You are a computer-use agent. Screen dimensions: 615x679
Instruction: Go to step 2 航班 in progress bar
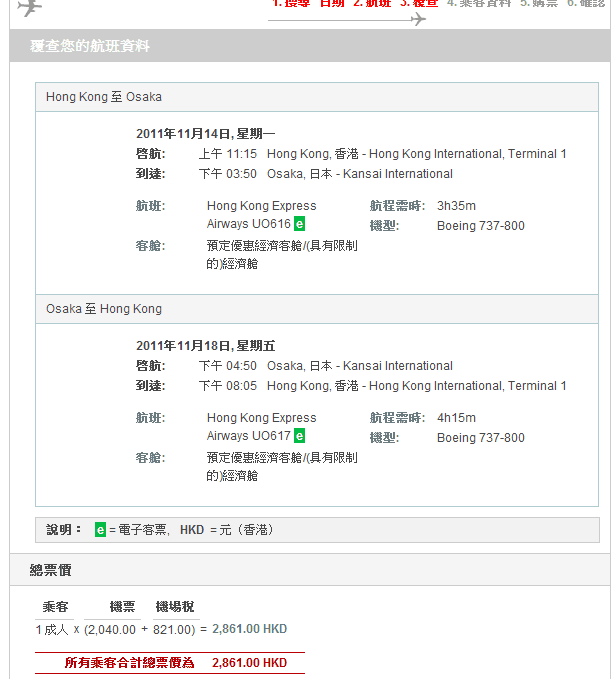coord(372,4)
